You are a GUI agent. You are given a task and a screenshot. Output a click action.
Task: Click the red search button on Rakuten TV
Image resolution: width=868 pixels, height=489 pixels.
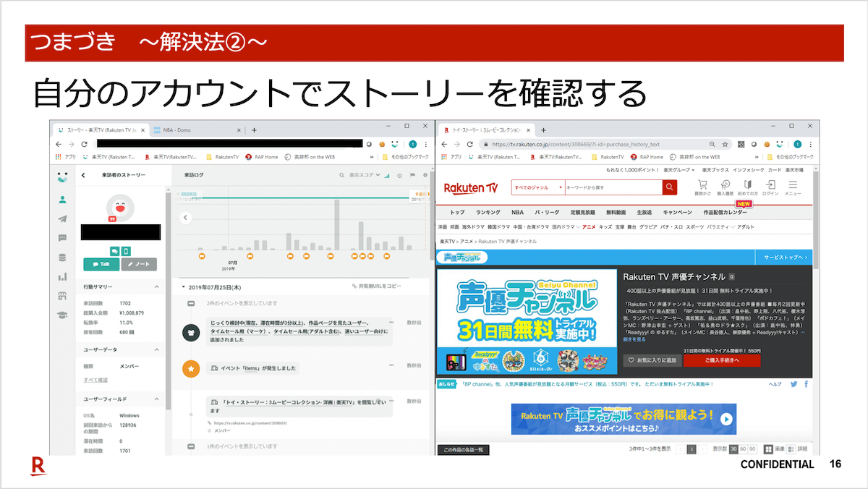(670, 187)
